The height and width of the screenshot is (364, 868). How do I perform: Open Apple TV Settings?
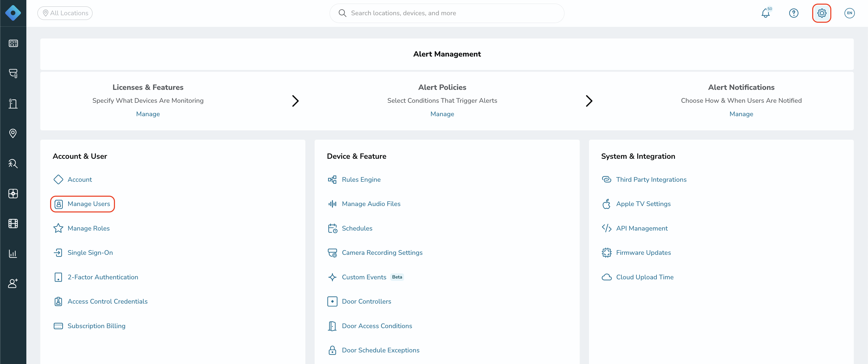coord(643,204)
